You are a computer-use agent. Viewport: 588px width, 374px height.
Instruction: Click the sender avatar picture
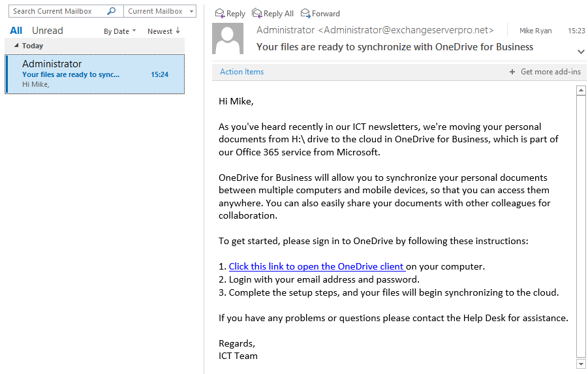[x=228, y=39]
